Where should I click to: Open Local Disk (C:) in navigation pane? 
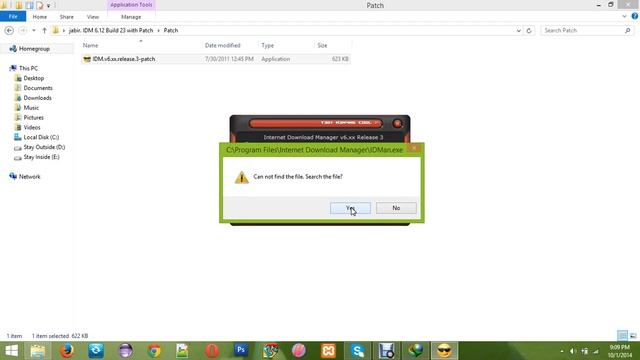pos(41,138)
